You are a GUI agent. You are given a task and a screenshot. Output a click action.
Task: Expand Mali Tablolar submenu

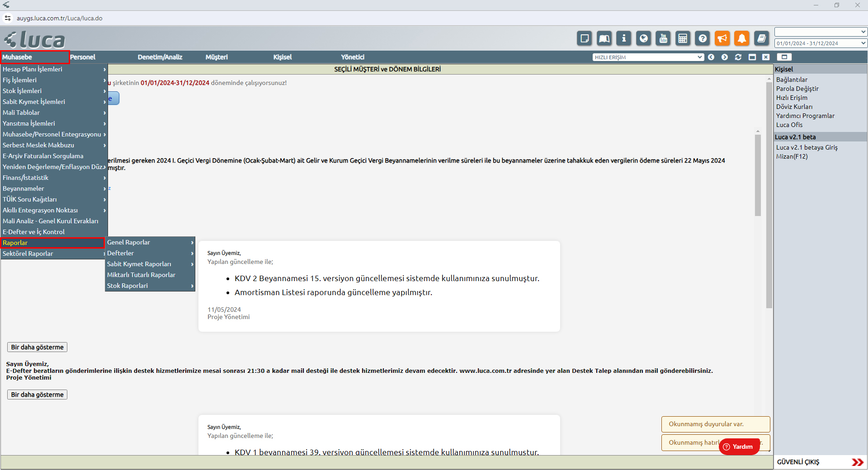pyautogui.click(x=54, y=113)
